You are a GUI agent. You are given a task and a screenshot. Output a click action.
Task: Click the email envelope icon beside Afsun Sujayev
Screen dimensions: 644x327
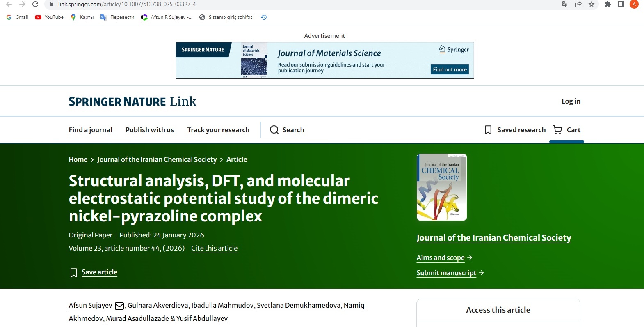(x=119, y=306)
